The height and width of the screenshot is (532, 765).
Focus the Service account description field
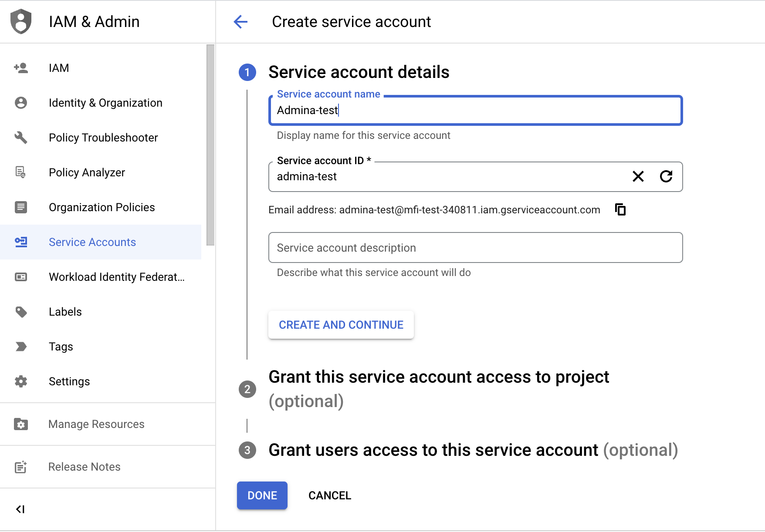[x=476, y=248]
